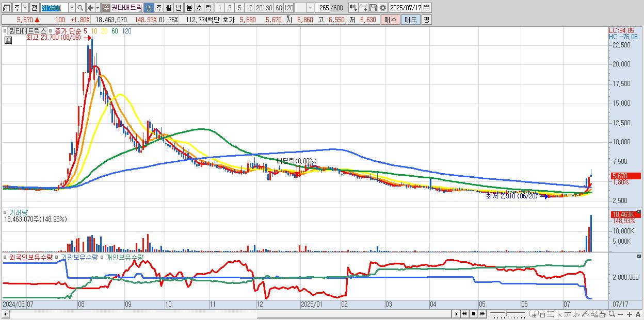
Task: Click the split-window grid icon at bottom
Action: [x=533, y=314]
